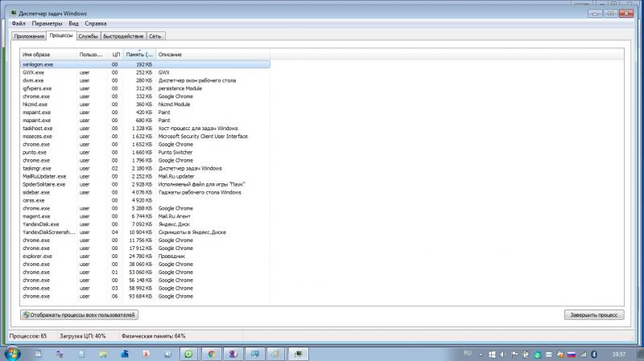Screen dimensions: 644x361
Task: Open the Файл menu
Action: [x=19, y=23]
